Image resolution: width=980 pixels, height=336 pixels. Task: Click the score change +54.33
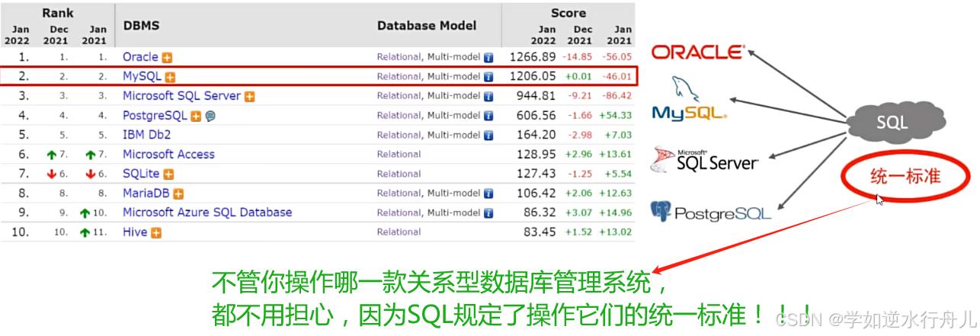pos(616,116)
